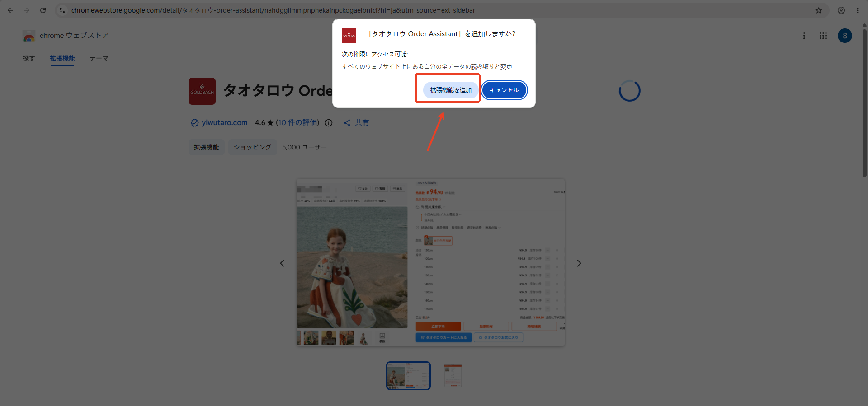This screenshot has height=406, width=868.
Task: Open the Chrome browser three-dot menu
Action: [858, 10]
